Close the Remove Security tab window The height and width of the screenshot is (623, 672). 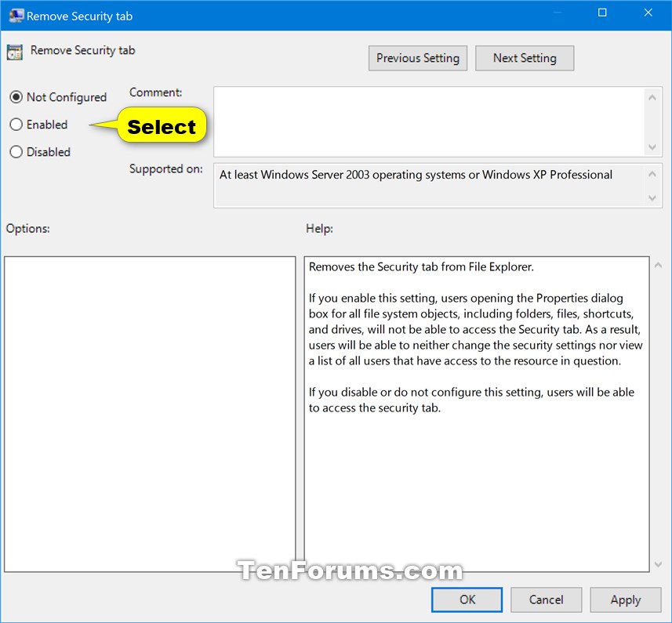[648, 13]
